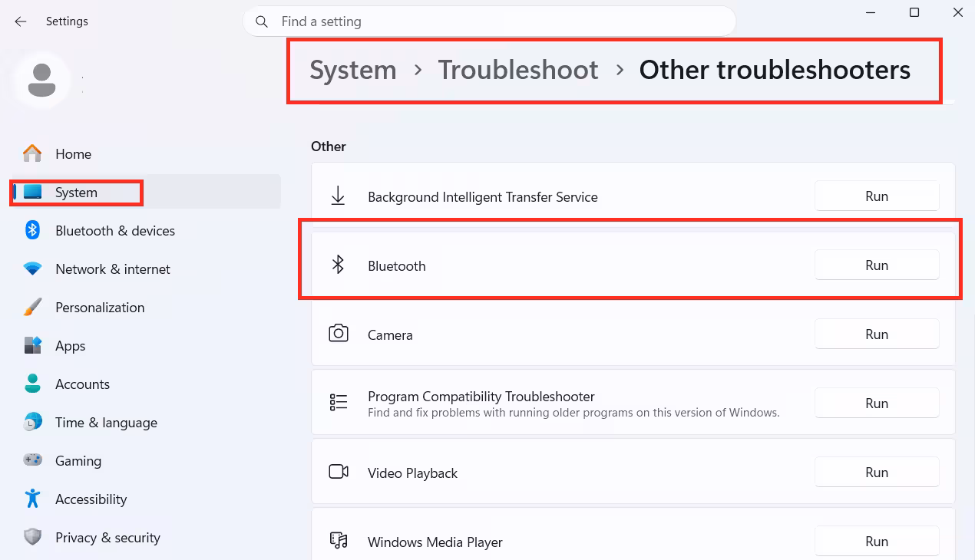
Task: Open the Home settings page
Action: [146, 154]
